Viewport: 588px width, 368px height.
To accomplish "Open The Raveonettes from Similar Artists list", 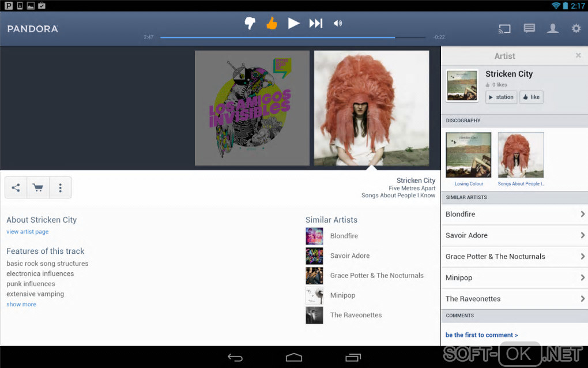I will pyautogui.click(x=356, y=315).
